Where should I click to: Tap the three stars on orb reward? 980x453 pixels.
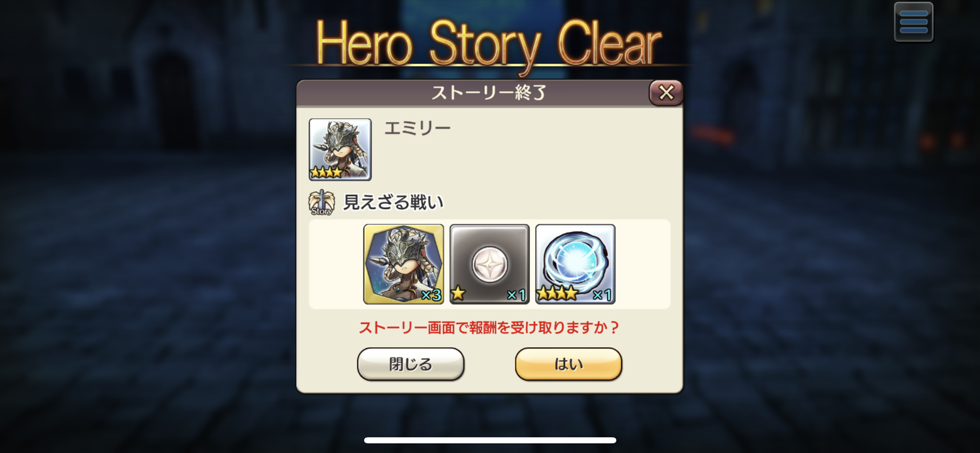pyautogui.click(x=557, y=294)
